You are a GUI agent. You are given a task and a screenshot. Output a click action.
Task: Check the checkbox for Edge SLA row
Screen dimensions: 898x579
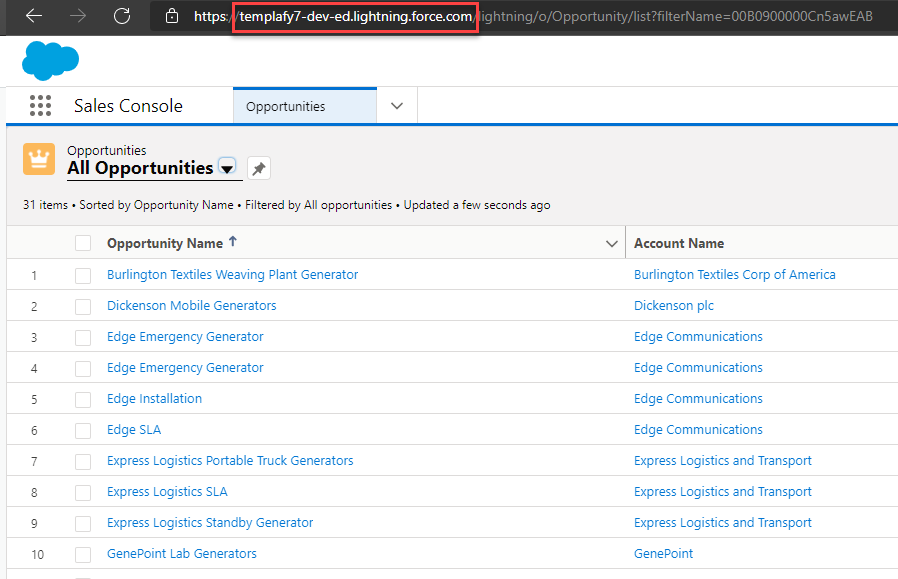point(85,429)
